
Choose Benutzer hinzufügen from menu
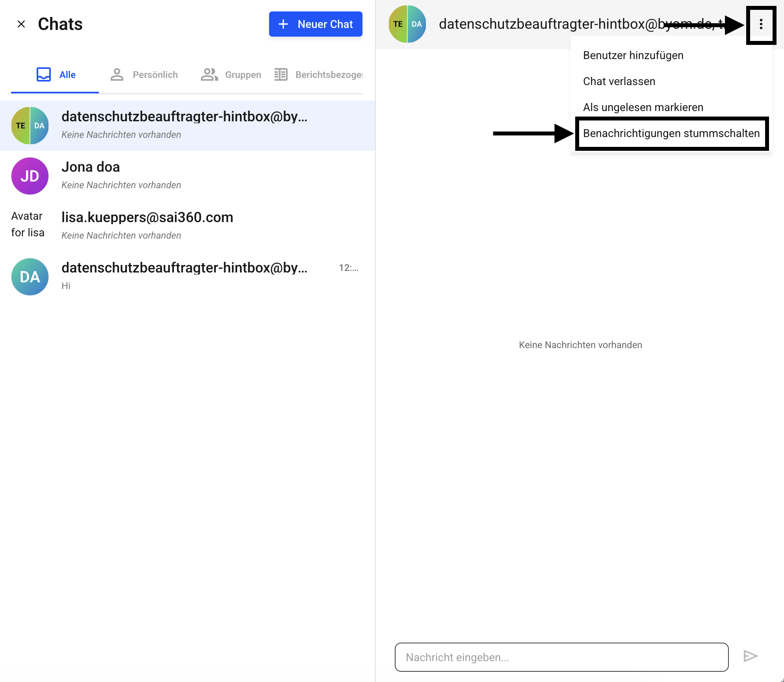pyautogui.click(x=633, y=55)
